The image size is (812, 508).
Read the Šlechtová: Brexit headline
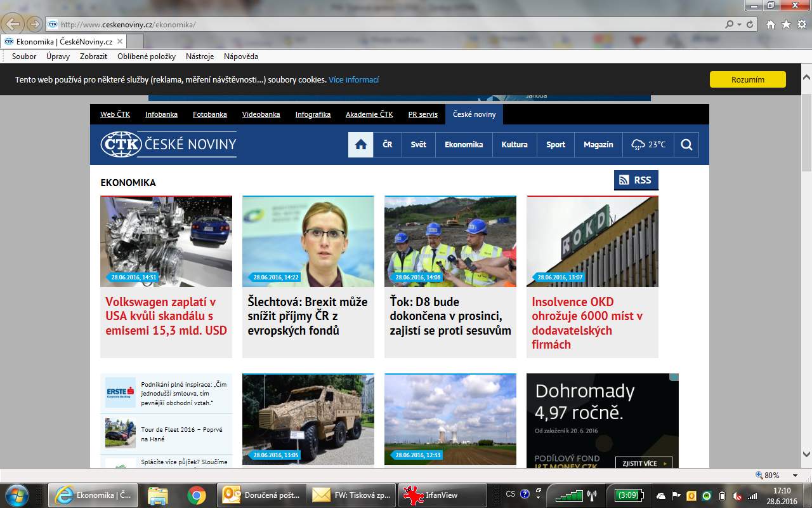coord(308,316)
